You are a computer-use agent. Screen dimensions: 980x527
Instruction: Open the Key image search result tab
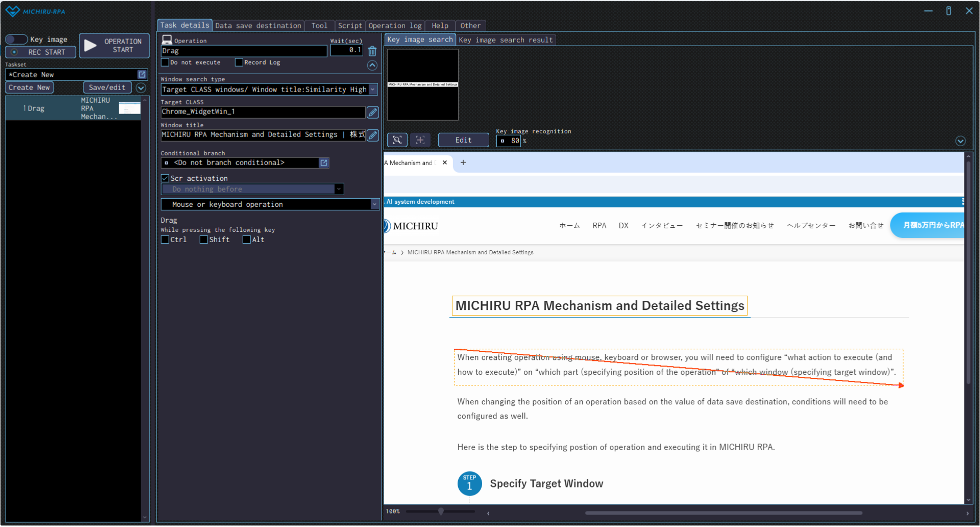(505, 40)
